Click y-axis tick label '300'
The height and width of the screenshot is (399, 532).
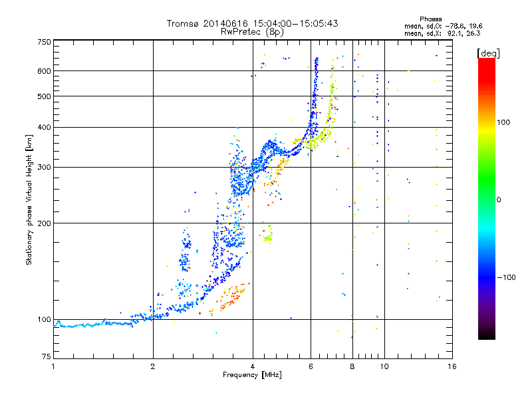click(45, 167)
